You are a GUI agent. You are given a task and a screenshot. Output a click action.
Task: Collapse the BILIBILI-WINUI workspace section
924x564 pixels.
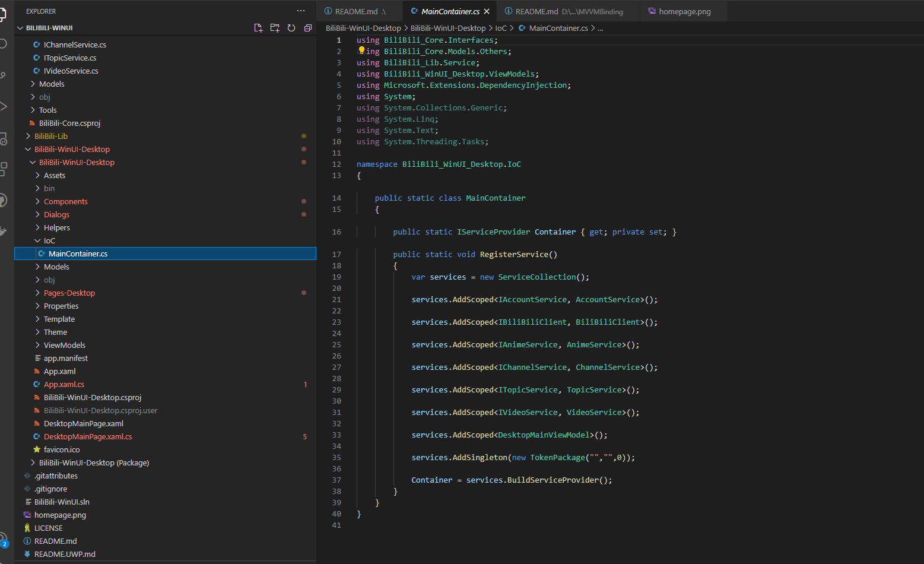[x=20, y=28]
